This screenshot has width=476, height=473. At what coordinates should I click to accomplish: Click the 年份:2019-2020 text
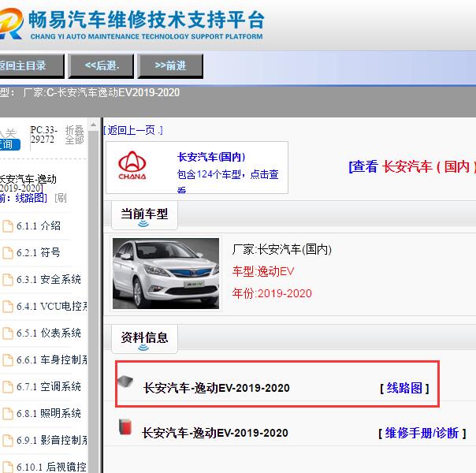coord(272,293)
